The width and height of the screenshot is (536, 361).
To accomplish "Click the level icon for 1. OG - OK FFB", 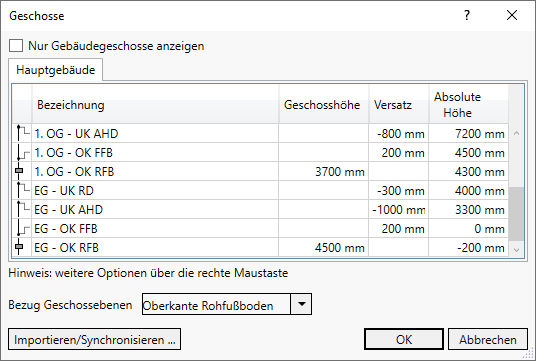I will [22, 152].
